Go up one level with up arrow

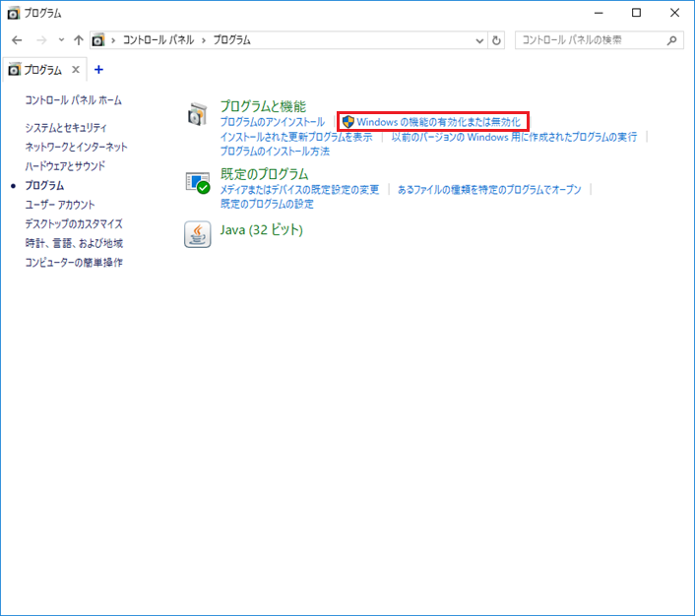[x=79, y=40]
